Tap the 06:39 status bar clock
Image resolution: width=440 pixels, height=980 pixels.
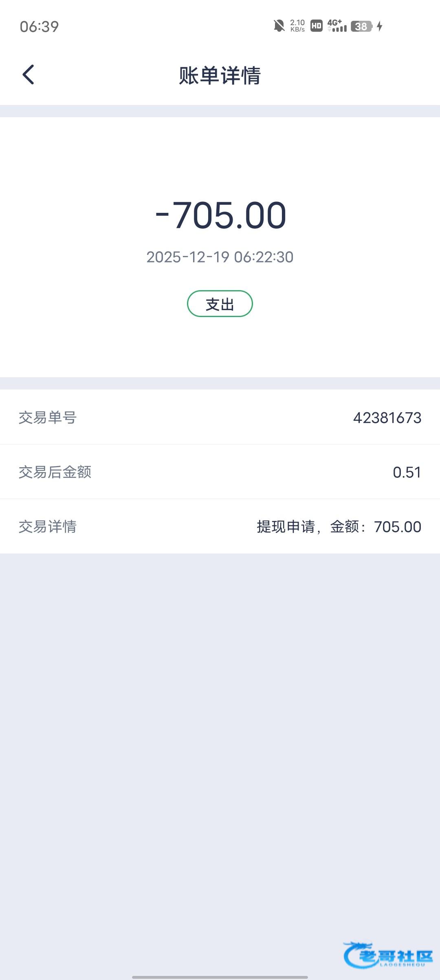pyautogui.click(x=40, y=27)
